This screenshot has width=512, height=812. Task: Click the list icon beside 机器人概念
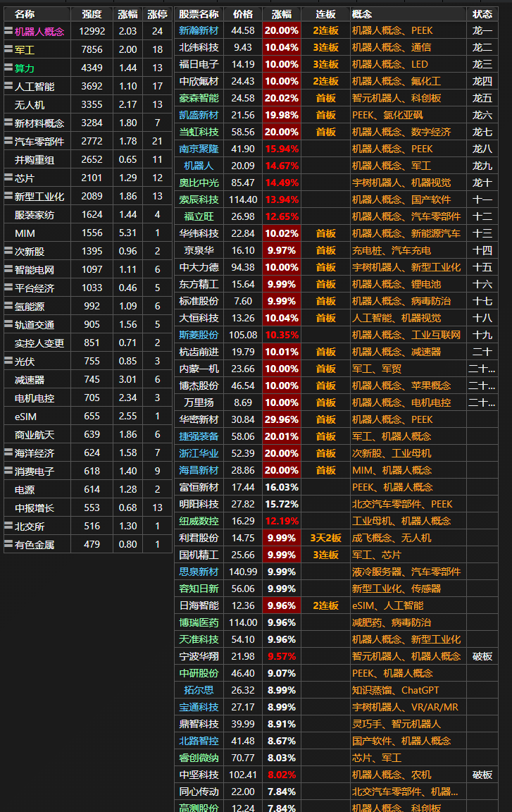(x=8, y=31)
